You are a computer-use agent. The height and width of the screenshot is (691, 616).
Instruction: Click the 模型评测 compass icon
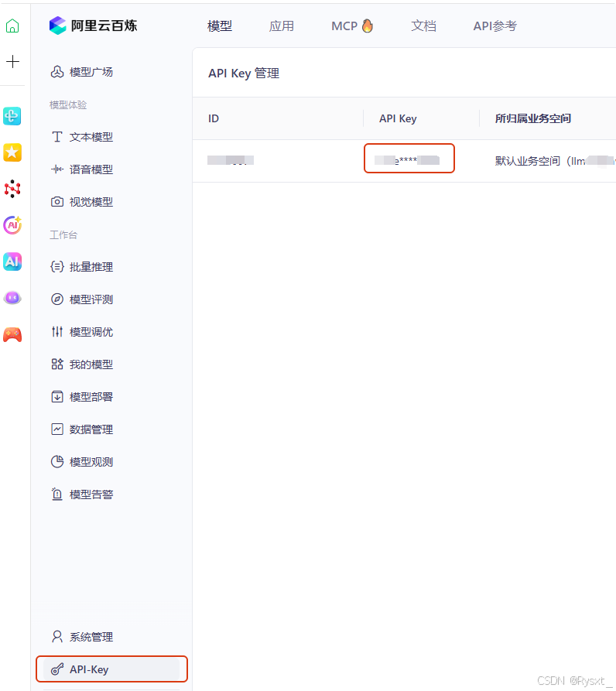[56, 299]
